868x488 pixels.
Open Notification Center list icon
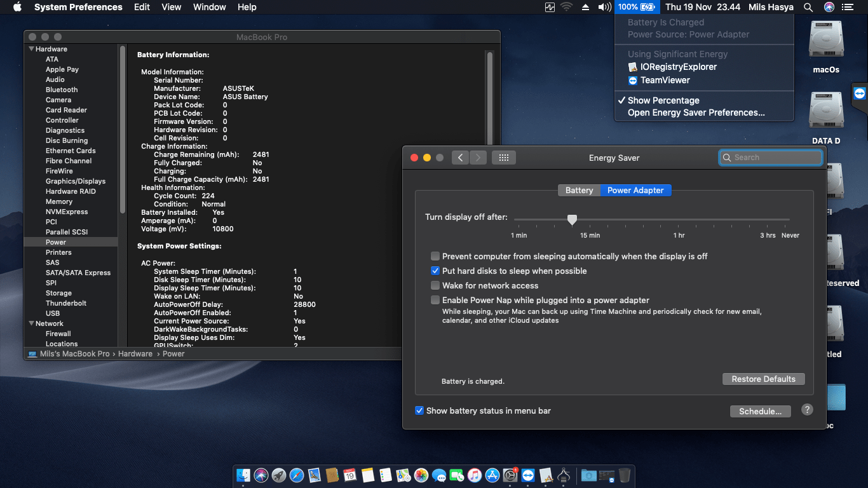[x=847, y=7]
